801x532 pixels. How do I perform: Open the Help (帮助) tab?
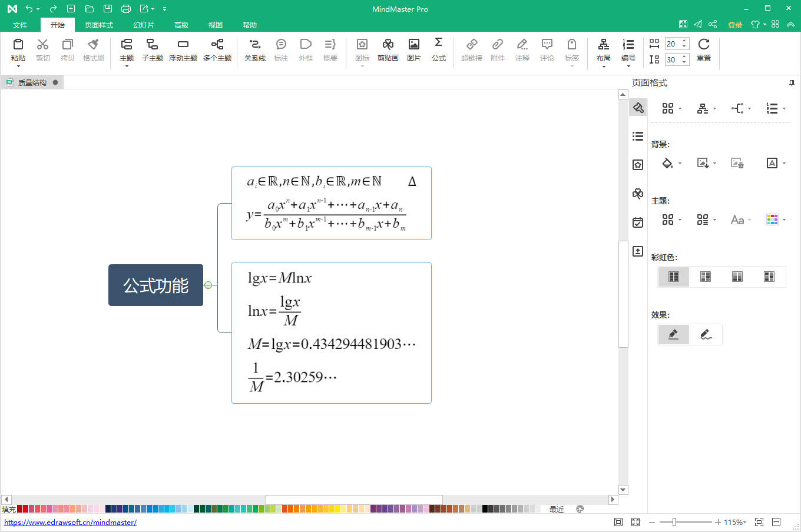(250, 25)
